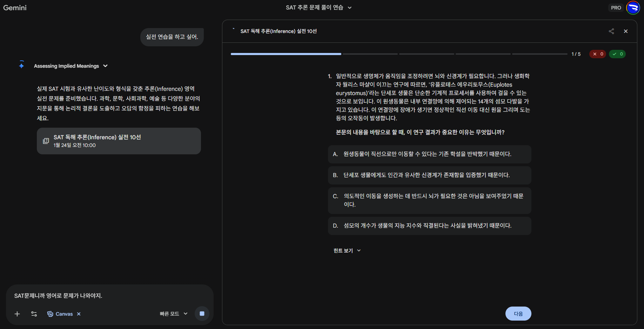The height and width of the screenshot is (329, 644).
Task: Click the Gemini logo text
Action: click(15, 8)
